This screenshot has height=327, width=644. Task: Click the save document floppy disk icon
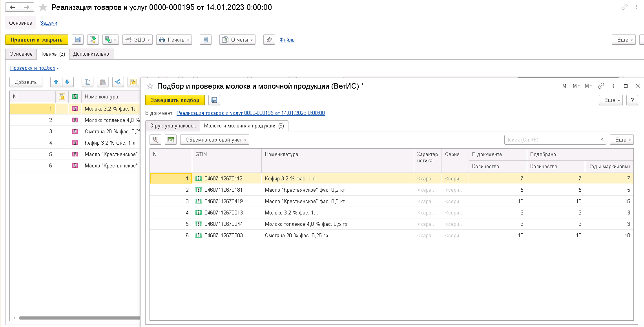[x=78, y=40]
